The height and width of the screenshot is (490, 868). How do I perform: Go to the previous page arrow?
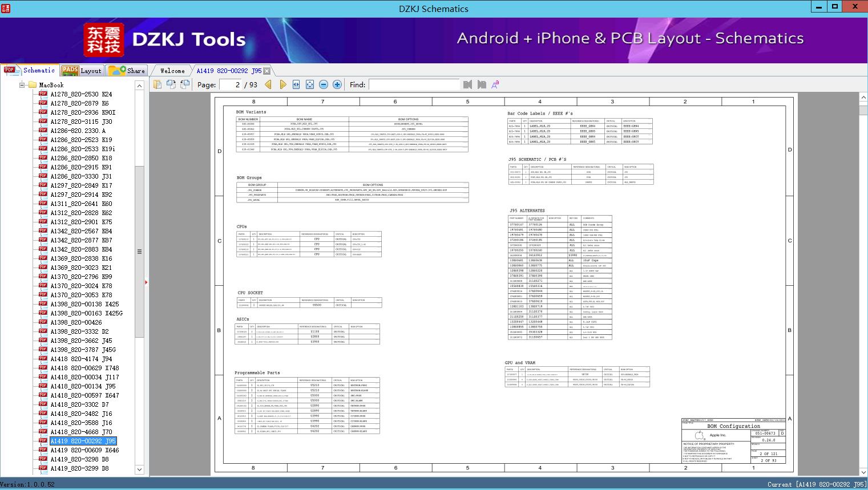click(x=268, y=84)
